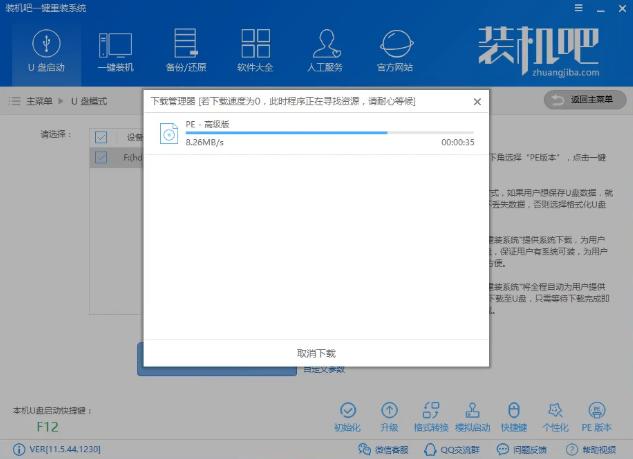The width and height of the screenshot is (633, 459).
Task: Toggle the F:(hd device row checkbox
Action: [101, 157]
